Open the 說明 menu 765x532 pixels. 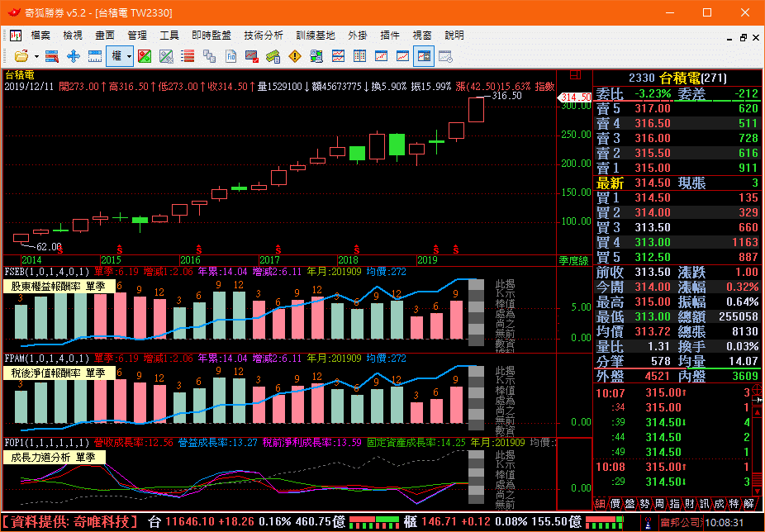tap(454, 36)
